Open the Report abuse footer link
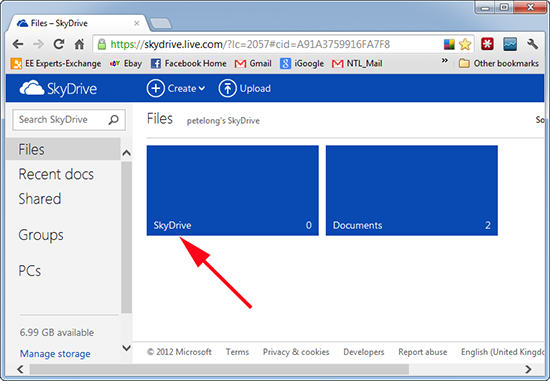550x381 pixels. 423,352
